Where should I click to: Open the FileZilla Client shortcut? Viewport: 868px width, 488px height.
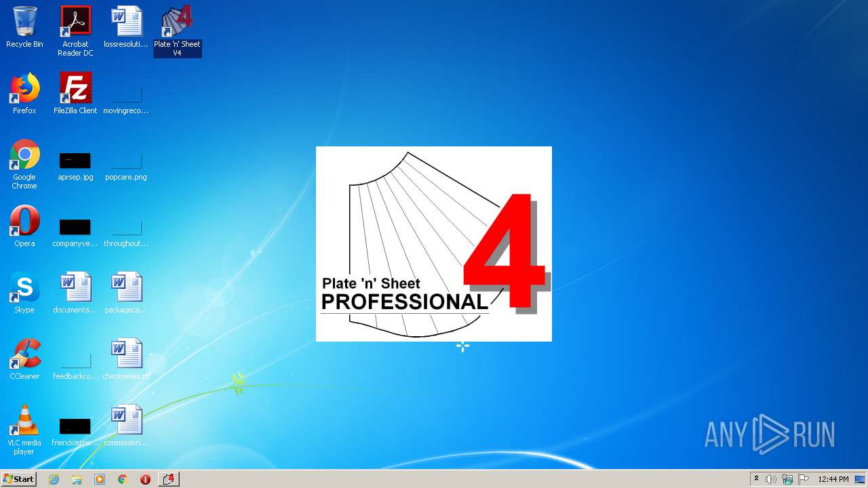(x=75, y=94)
